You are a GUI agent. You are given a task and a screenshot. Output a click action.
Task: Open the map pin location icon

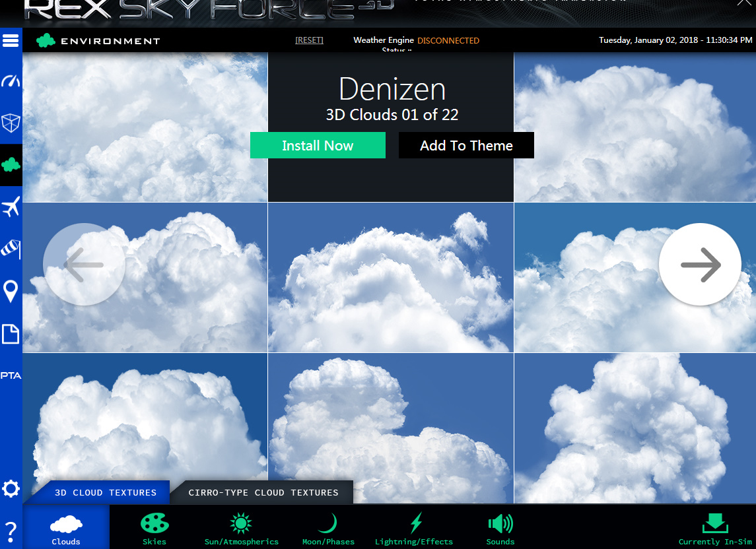pos(11,291)
